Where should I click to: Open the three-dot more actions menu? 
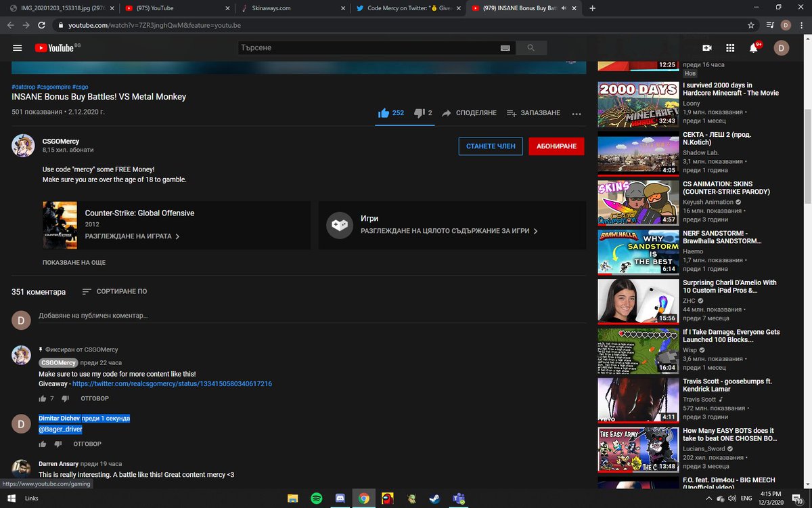[x=577, y=114]
